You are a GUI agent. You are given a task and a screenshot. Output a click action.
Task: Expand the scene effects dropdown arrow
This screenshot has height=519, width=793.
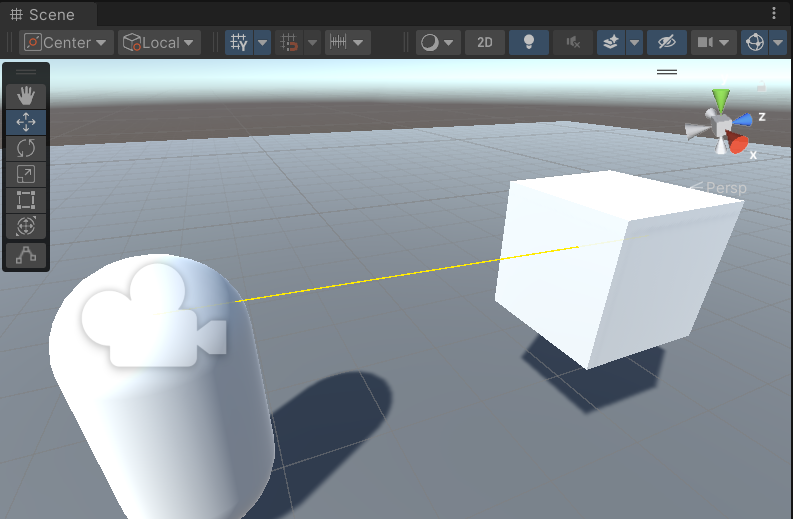pos(635,42)
